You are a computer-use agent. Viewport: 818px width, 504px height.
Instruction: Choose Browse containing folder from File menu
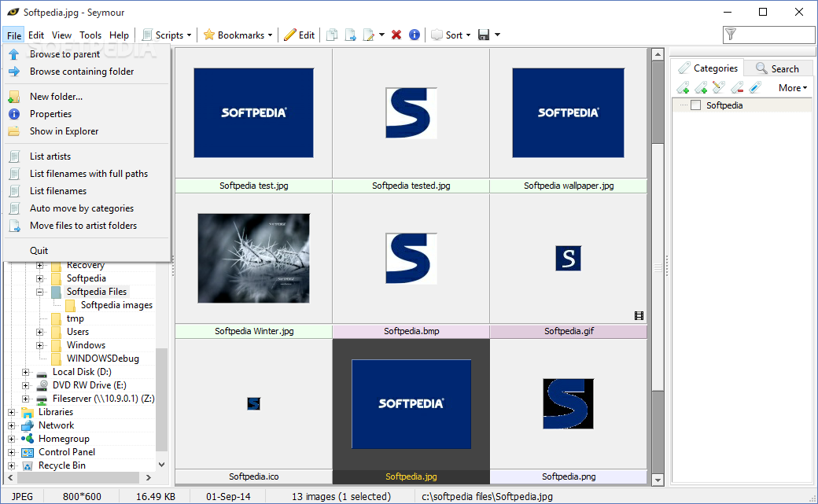(87, 72)
